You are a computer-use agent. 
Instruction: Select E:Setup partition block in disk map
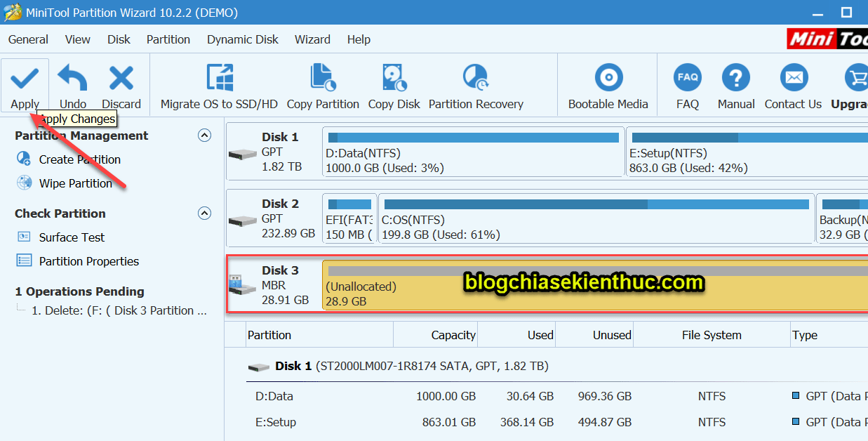747,152
